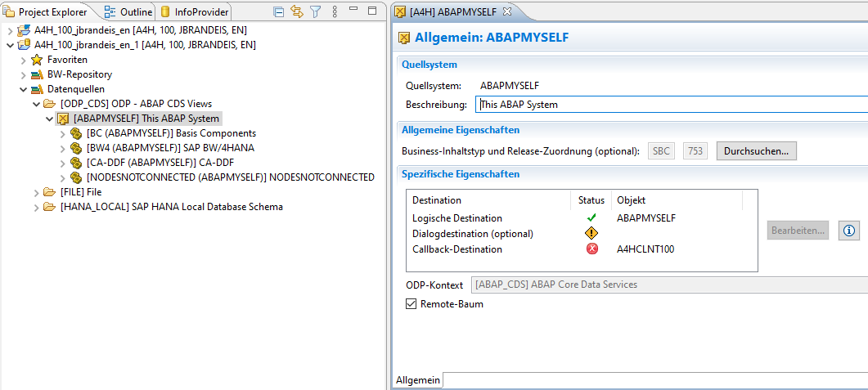Close the [A4H] ABAPMYSELF editor tab

click(506, 11)
